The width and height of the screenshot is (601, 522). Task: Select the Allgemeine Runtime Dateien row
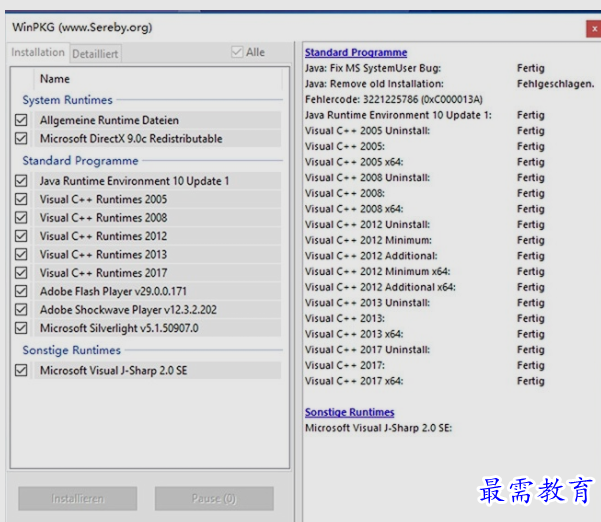(158, 120)
